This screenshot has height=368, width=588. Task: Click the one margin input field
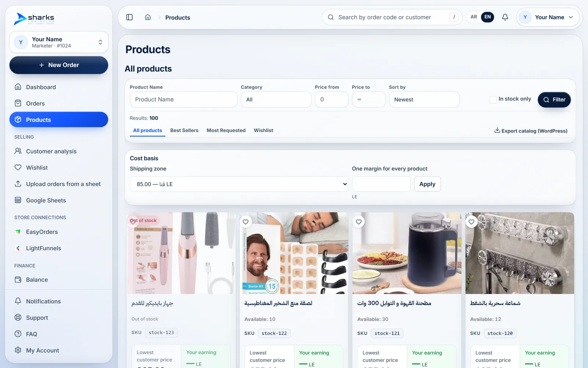pyautogui.click(x=381, y=184)
